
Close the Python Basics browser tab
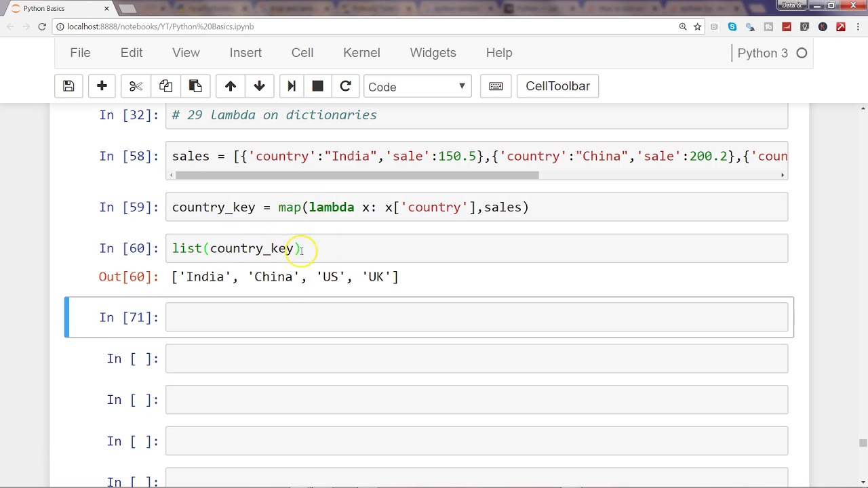pos(106,8)
